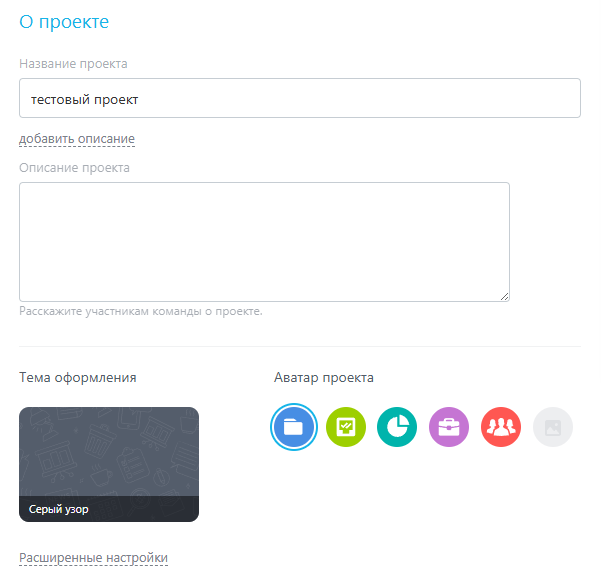The height and width of the screenshot is (580, 601).
Task: Click the 'Аватар проекта' heading
Action: pos(323,377)
